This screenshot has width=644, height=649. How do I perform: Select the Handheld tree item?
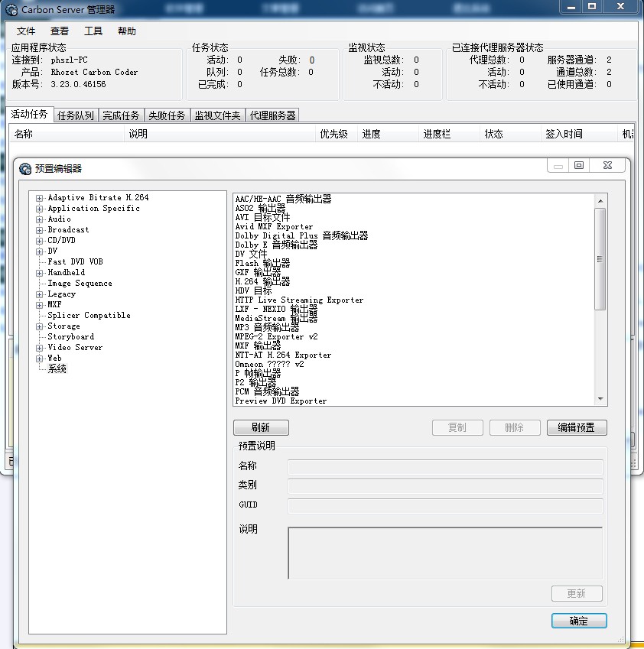(x=64, y=272)
